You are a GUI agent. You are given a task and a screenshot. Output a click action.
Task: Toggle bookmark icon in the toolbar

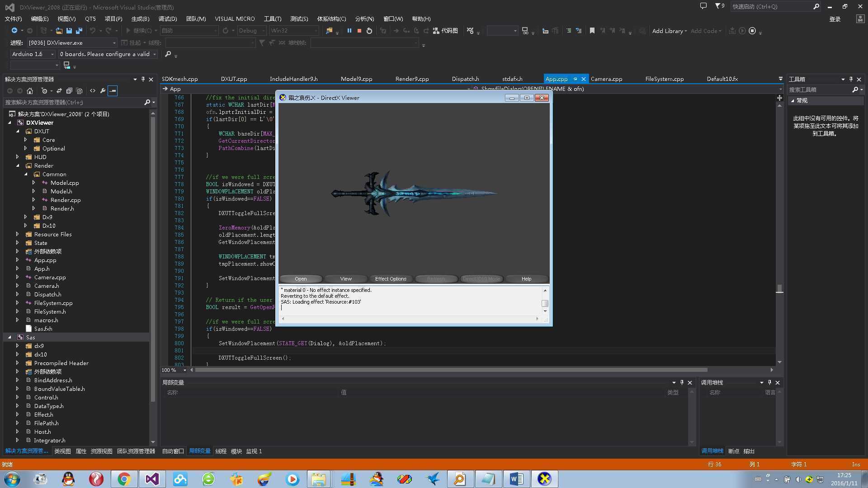[592, 31]
